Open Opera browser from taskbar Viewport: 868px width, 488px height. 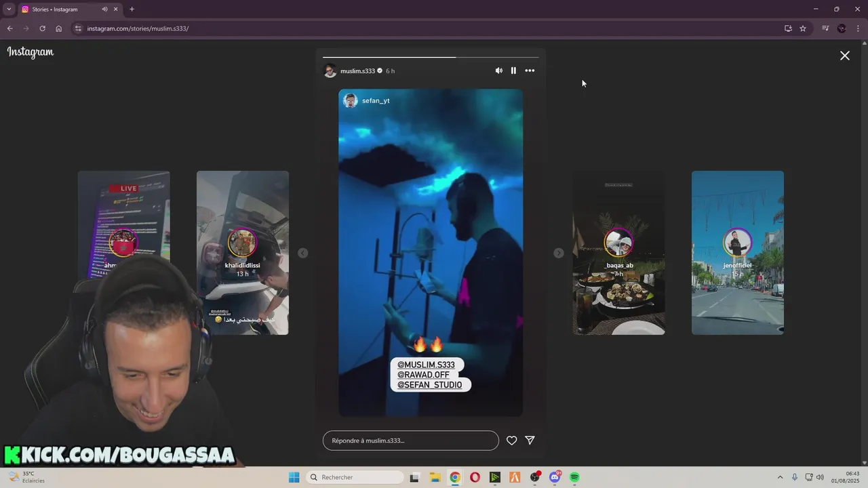point(475,477)
